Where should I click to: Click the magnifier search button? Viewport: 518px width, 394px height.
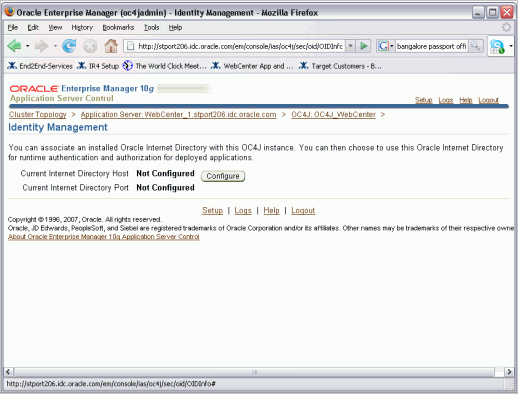click(x=476, y=46)
